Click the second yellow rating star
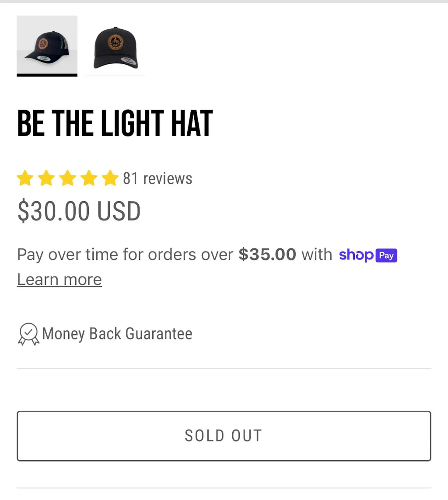 [x=46, y=178]
